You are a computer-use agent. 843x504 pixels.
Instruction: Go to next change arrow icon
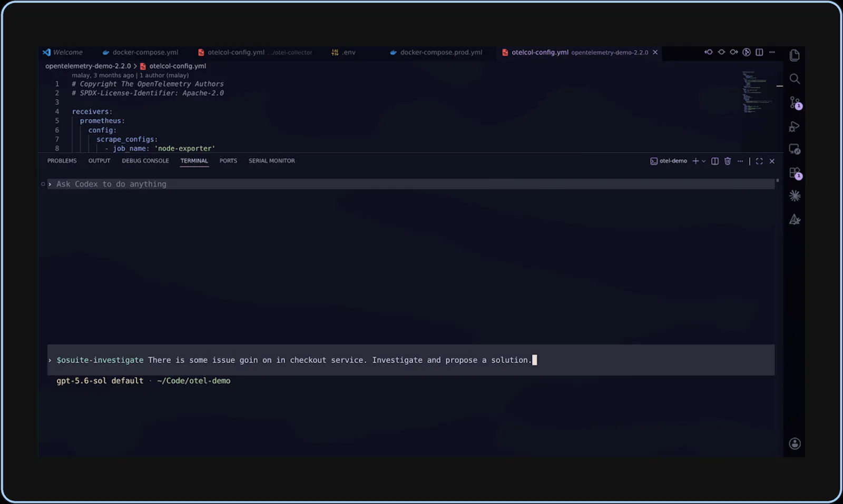pyautogui.click(x=733, y=52)
